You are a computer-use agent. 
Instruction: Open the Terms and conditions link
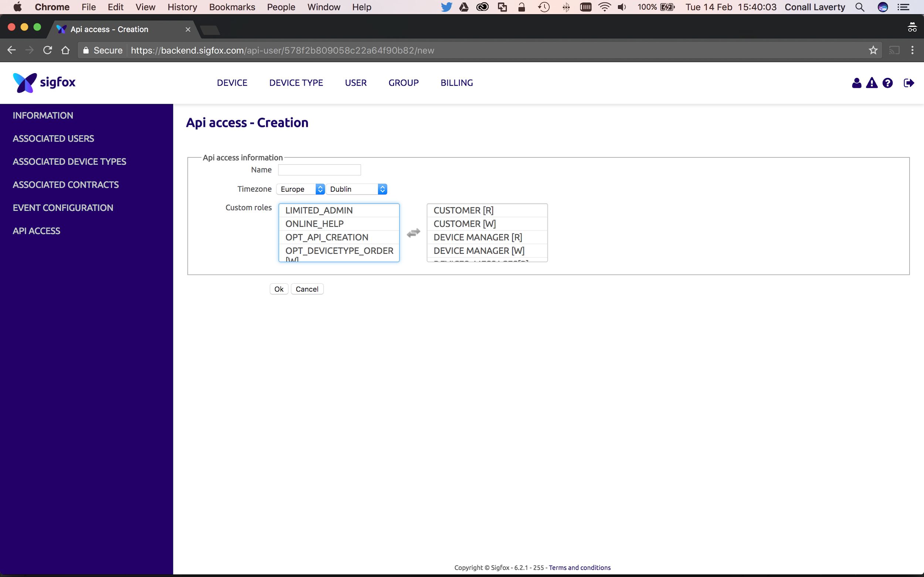pyautogui.click(x=580, y=567)
